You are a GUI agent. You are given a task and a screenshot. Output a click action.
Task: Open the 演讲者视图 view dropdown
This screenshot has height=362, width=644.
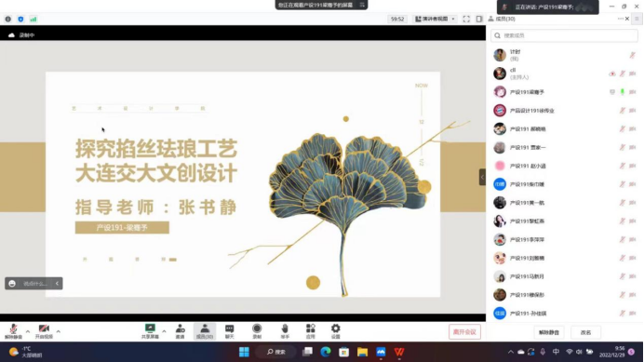pos(435,19)
